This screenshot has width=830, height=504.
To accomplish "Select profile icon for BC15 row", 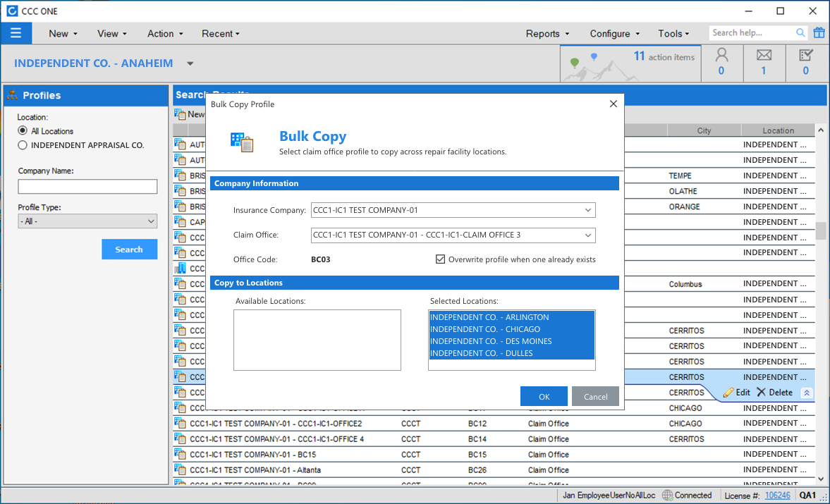I will click(x=180, y=454).
